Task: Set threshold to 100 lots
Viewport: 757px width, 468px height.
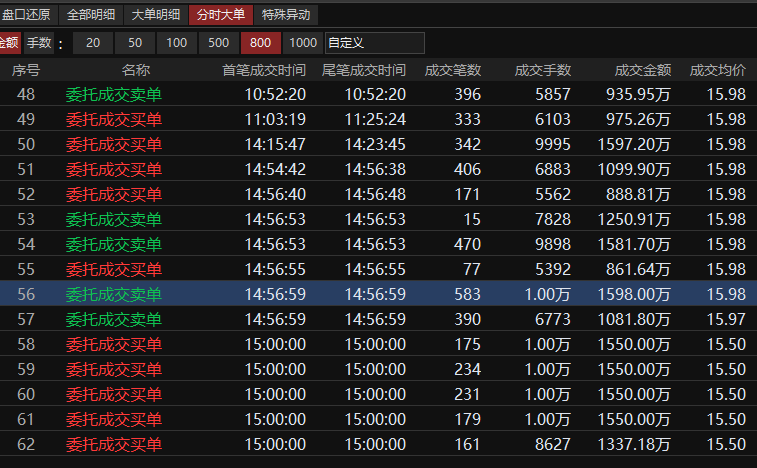Action: (x=177, y=43)
